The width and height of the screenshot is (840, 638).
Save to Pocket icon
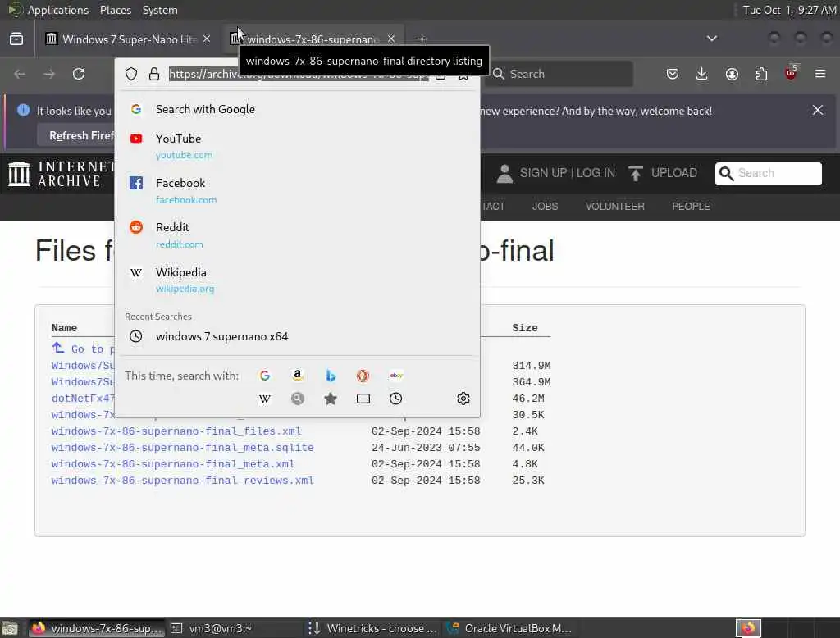[x=673, y=74]
